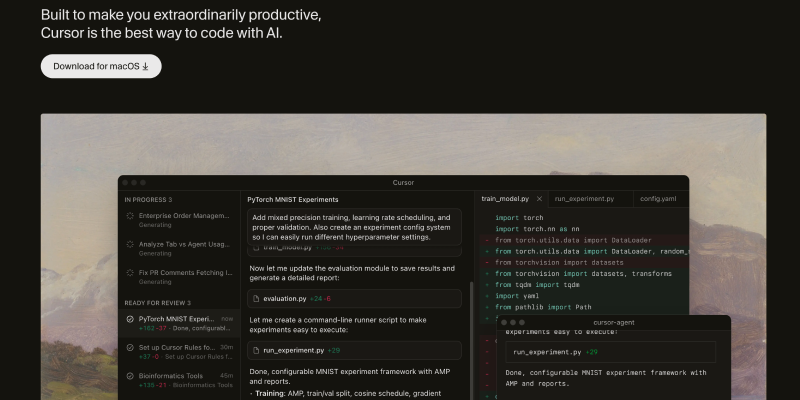The image size is (800, 400).
Task: Select the PyTorch MNIST Experiments review item
Action: click(x=179, y=323)
